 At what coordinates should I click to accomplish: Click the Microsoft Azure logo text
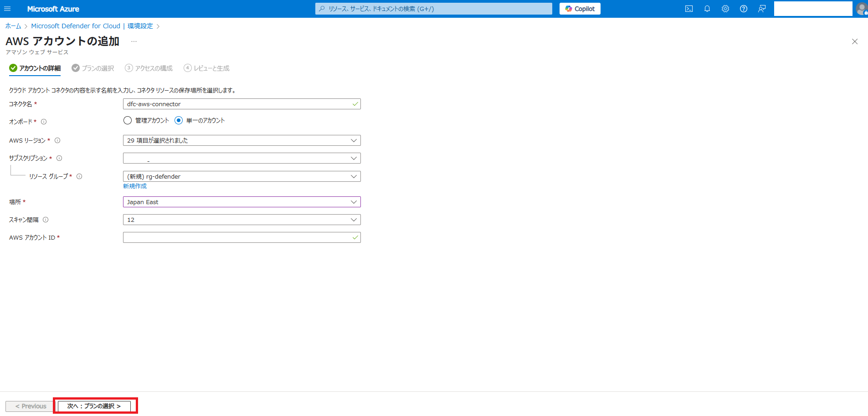pos(53,9)
